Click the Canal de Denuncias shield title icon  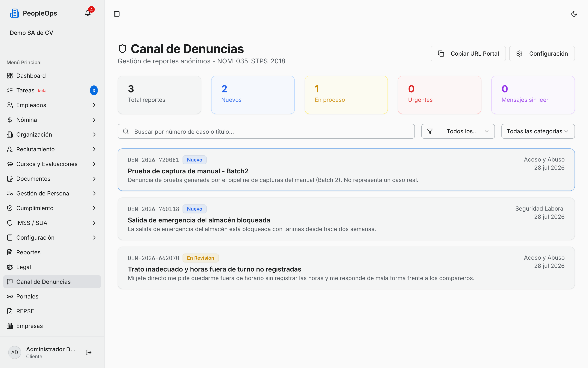(x=122, y=49)
